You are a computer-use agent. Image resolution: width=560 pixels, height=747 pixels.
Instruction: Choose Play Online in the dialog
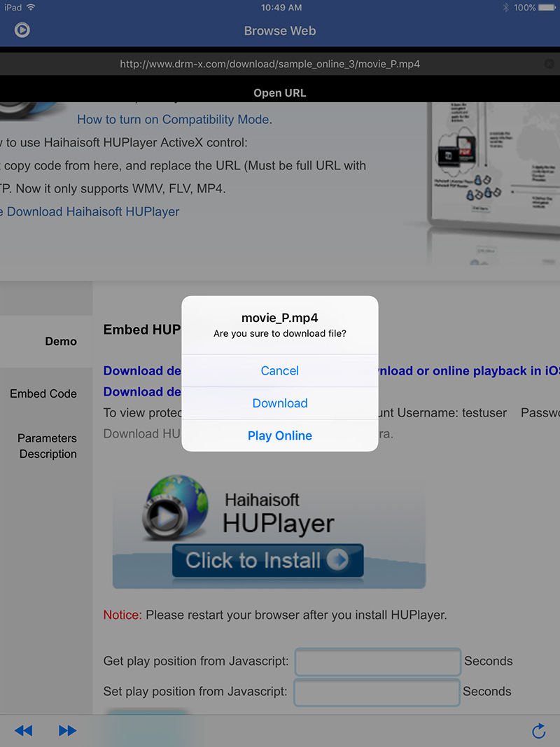pos(280,435)
